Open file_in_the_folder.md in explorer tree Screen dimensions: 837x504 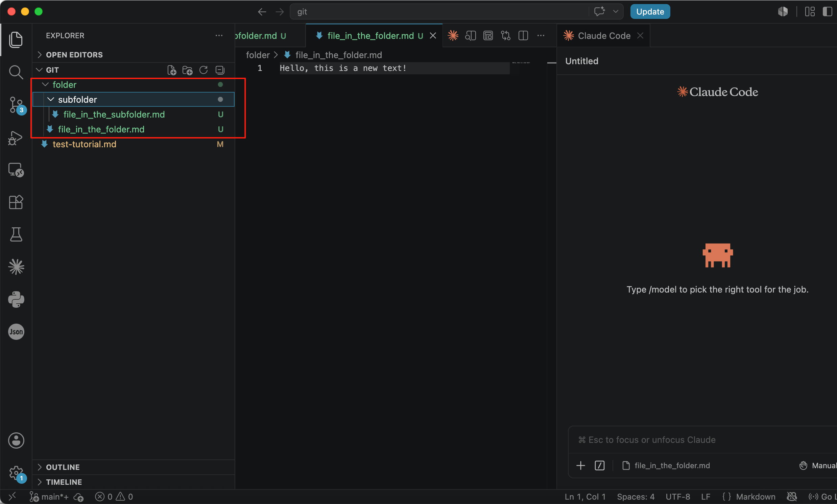[x=134, y=129]
